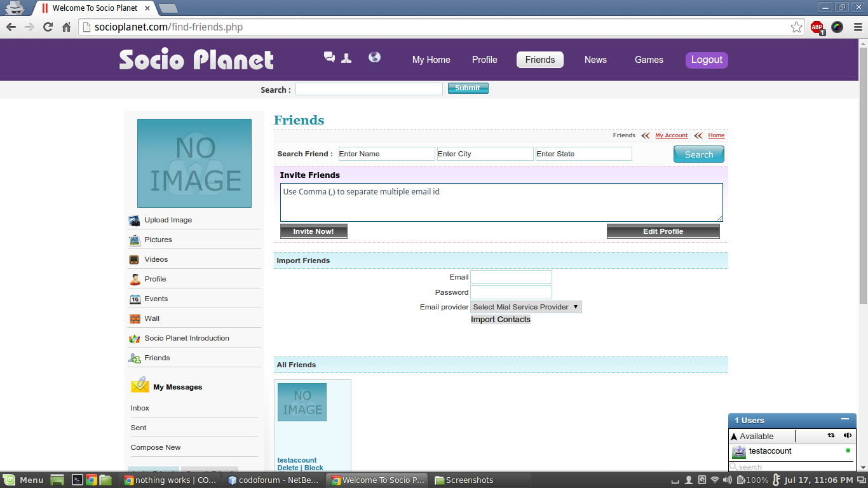The image size is (868, 488).
Task: Click the brick wall icon beside Wall
Action: (135, 319)
